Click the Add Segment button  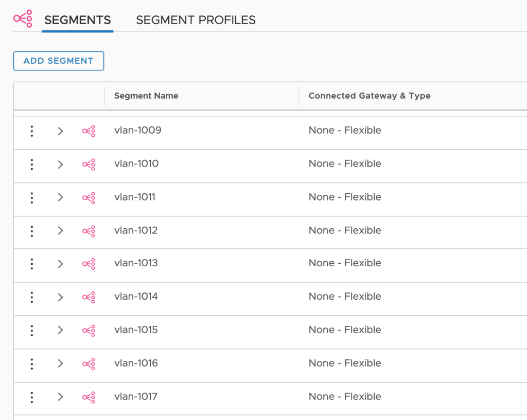pos(59,61)
